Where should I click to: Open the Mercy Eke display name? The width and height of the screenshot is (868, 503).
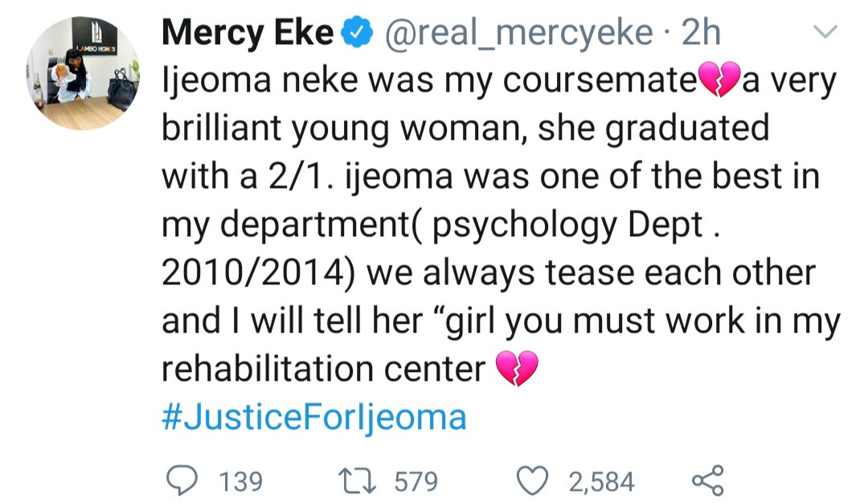point(248,33)
